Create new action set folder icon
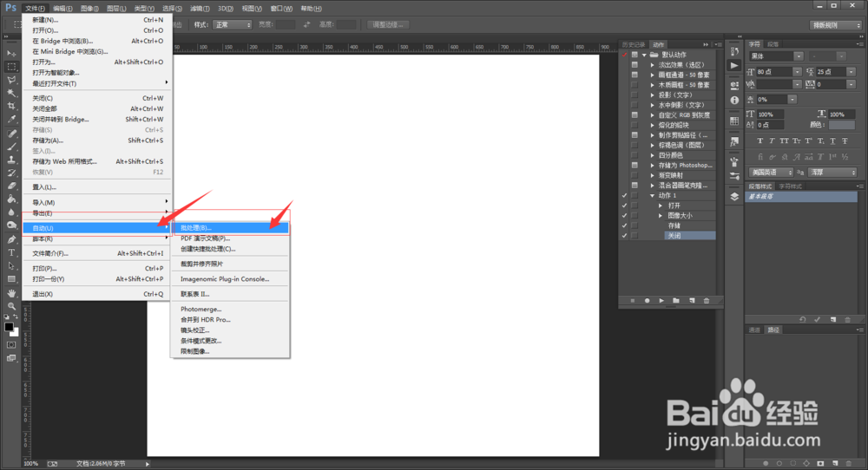Image resolution: width=868 pixels, height=470 pixels. point(676,301)
